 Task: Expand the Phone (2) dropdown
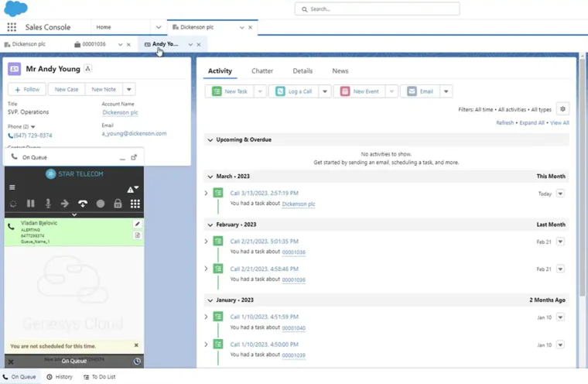[x=33, y=127]
